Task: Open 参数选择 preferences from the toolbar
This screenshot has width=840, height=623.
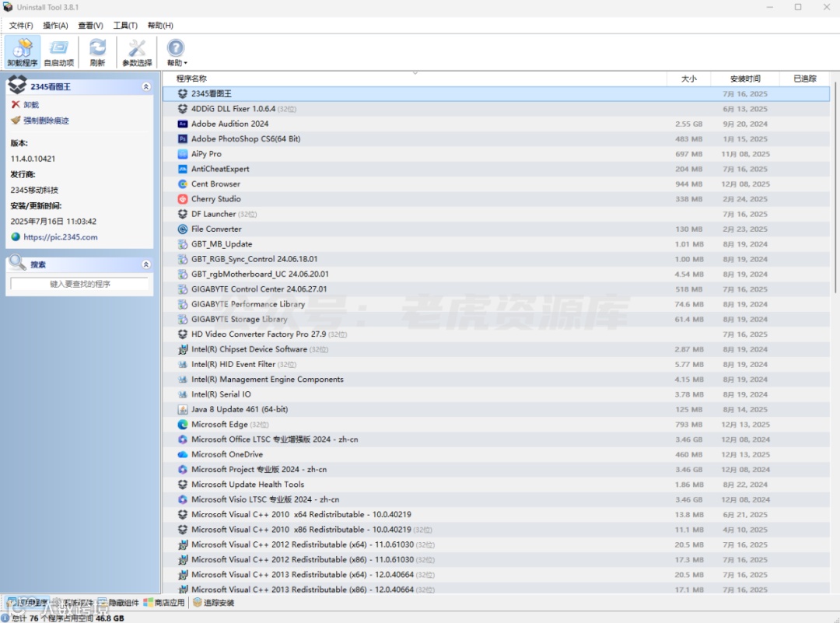Action: pyautogui.click(x=137, y=52)
